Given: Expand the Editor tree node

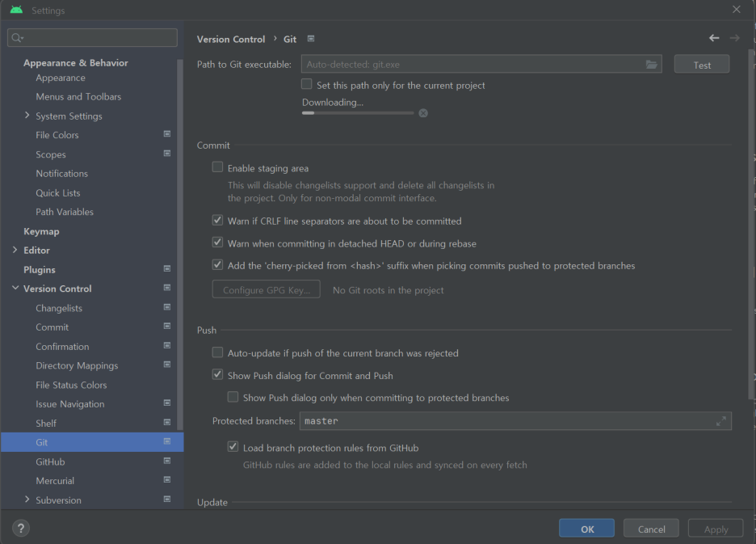Looking at the screenshot, I should 15,250.
